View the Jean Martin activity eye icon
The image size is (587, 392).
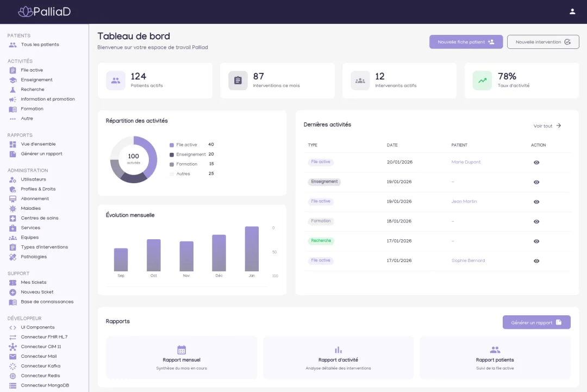pos(536,202)
